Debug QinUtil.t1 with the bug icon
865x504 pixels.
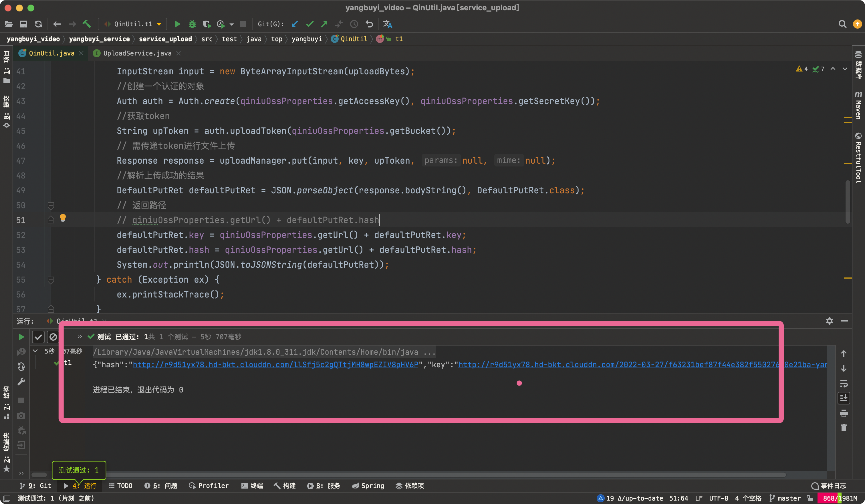192,24
